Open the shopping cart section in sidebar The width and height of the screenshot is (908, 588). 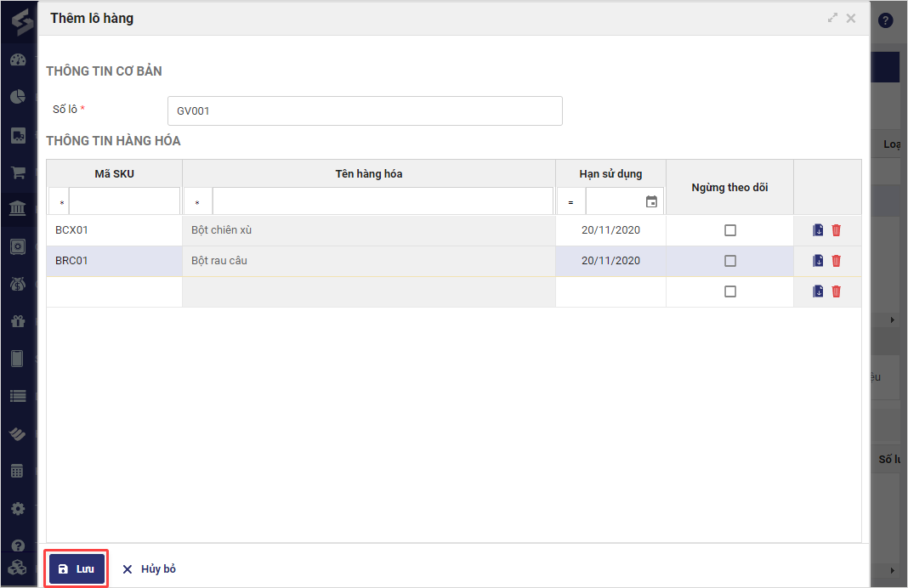(x=18, y=172)
